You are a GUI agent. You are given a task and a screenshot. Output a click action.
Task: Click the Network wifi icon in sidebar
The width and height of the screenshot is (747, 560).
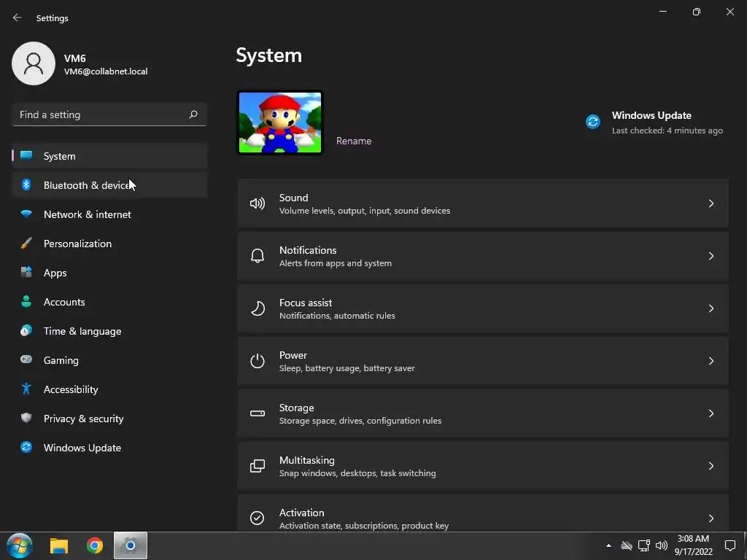point(26,214)
